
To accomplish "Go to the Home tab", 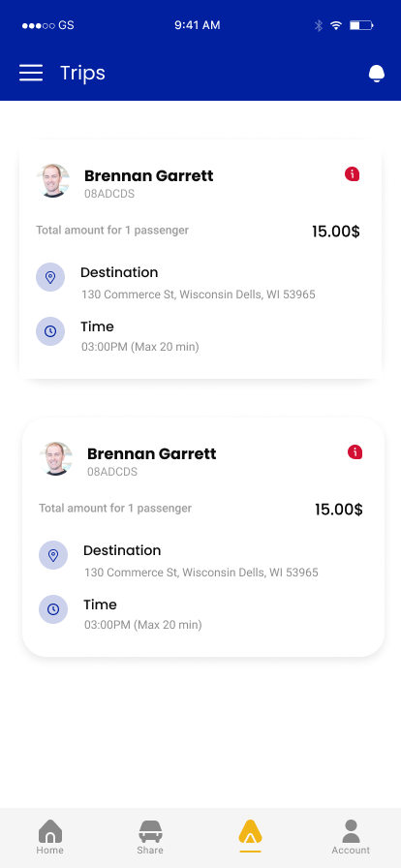I will [49, 838].
